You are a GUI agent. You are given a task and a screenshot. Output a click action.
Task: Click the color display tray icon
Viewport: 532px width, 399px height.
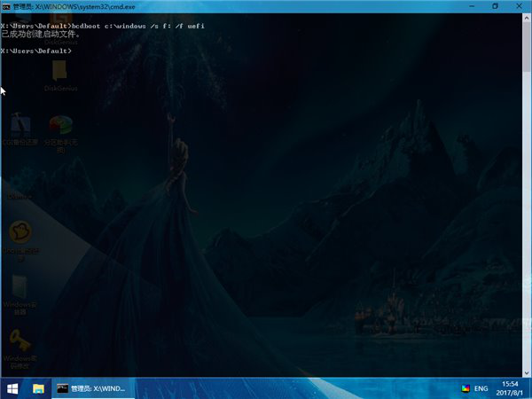pos(465,388)
